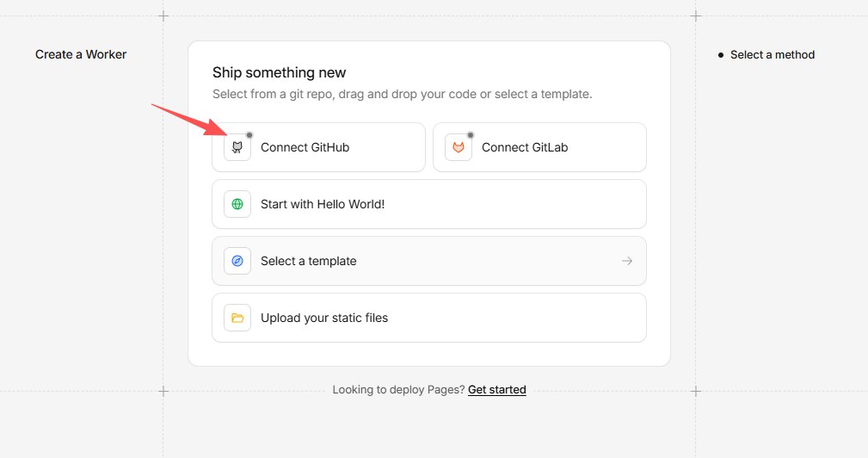The width and height of the screenshot is (868, 458).
Task: Click the GitHub octocat icon
Action: click(x=237, y=147)
